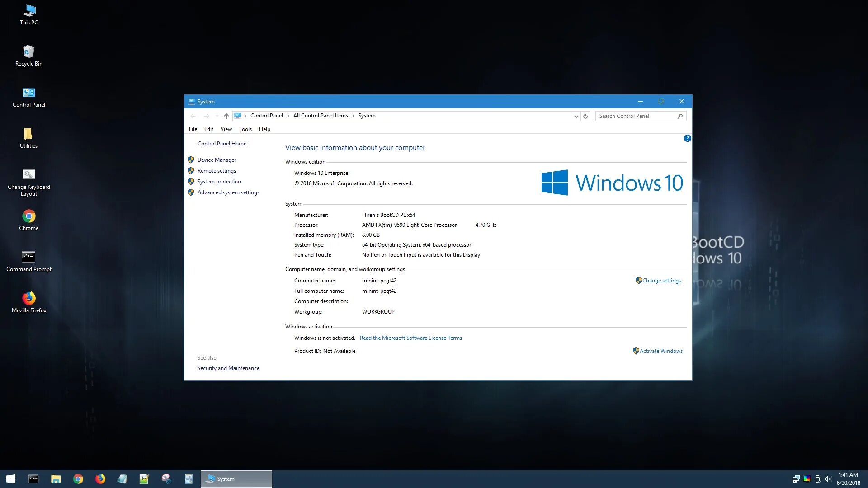Maximize the System window
Screen dimensions: 868x488
[661, 101]
